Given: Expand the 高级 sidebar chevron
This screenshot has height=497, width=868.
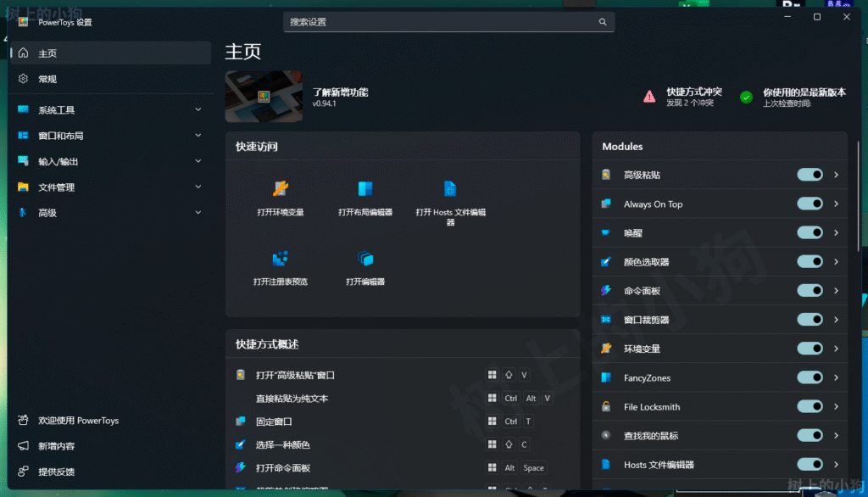Looking at the screenshot, I should click(198, 212).
